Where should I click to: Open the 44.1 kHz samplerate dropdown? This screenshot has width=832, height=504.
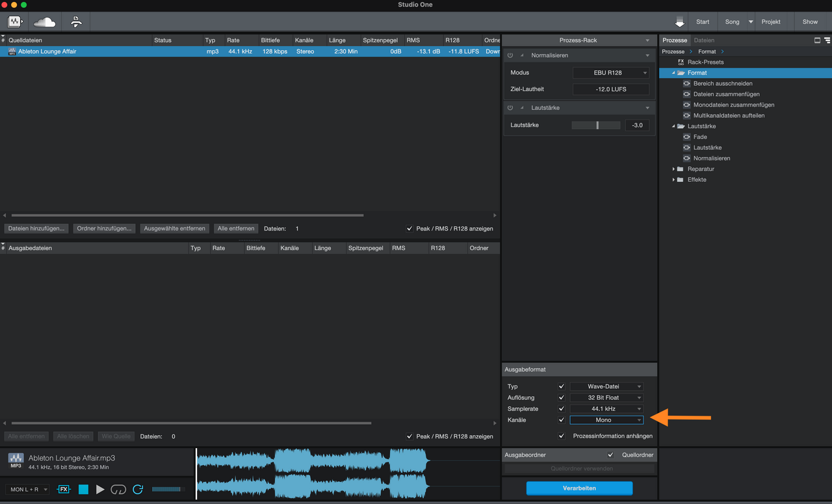(606, 409)
